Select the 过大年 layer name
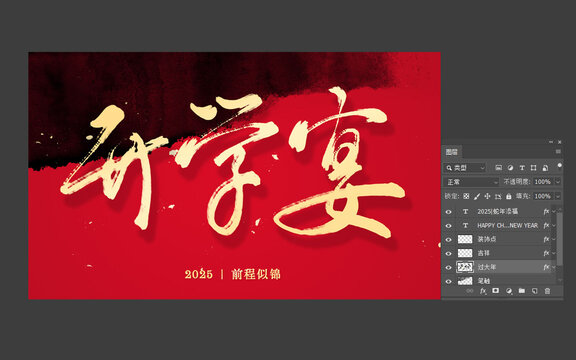Screen dimensions: 576x360 487,267
